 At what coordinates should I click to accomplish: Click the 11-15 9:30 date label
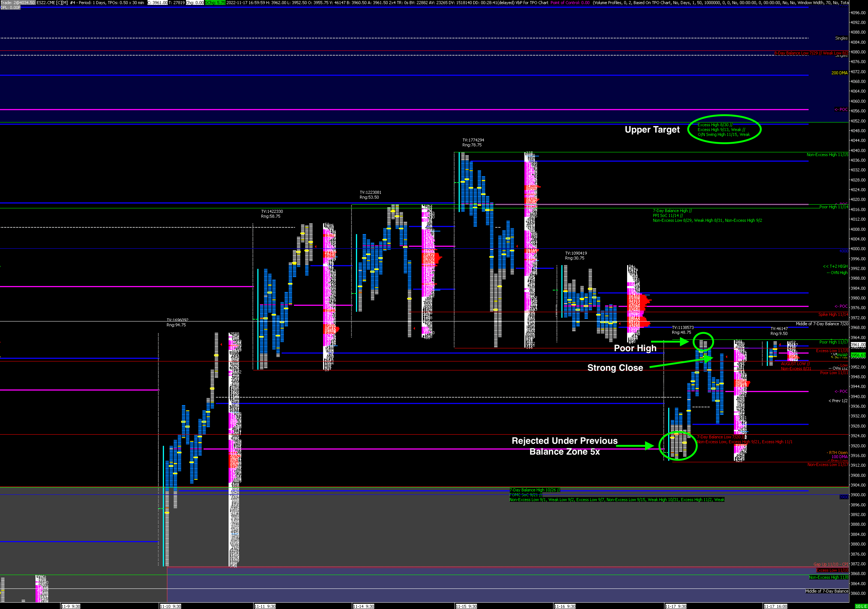click(x=466, y=606)
